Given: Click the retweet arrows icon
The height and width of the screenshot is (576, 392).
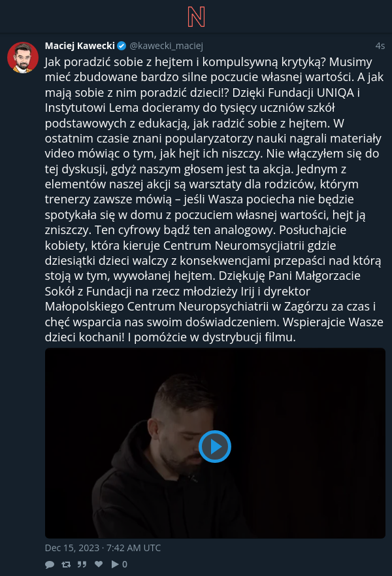Looking at the screenshot, I should coord(67,564).
